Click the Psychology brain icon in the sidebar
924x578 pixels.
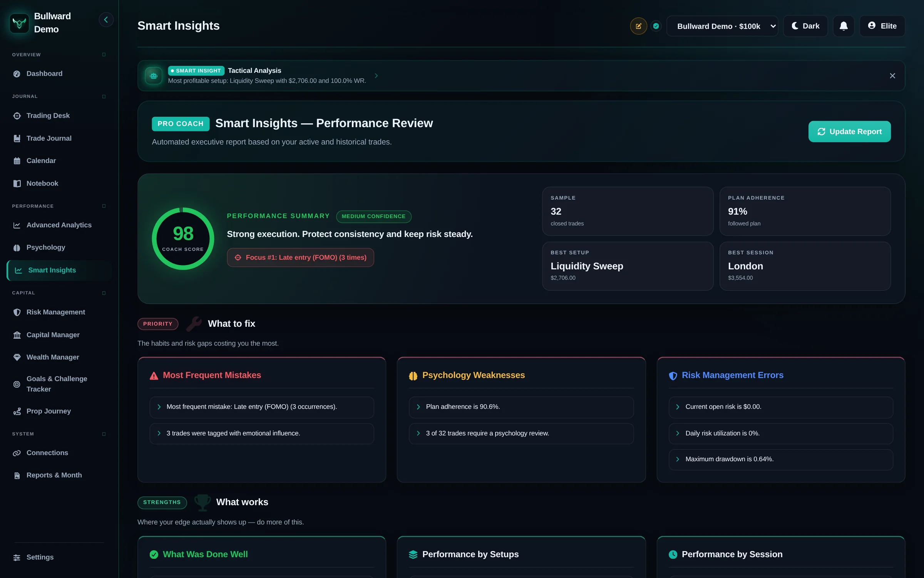coord(17,248)
